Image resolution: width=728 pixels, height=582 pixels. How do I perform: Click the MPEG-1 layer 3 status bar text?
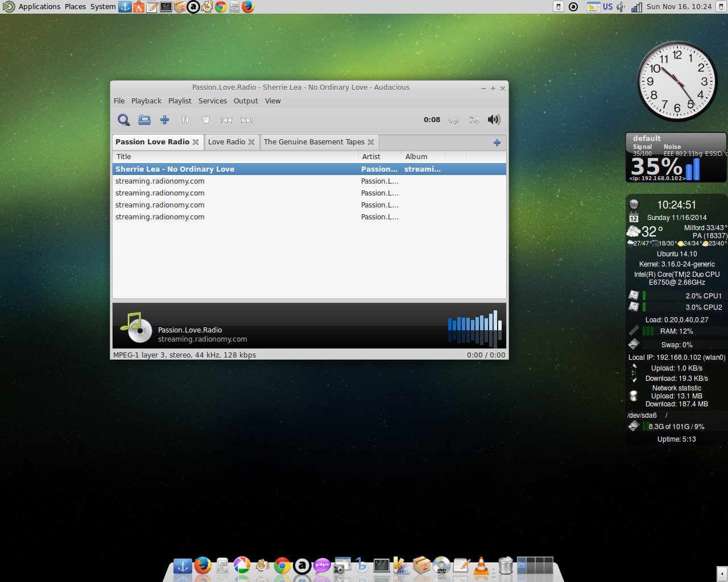tap(184, 355)
